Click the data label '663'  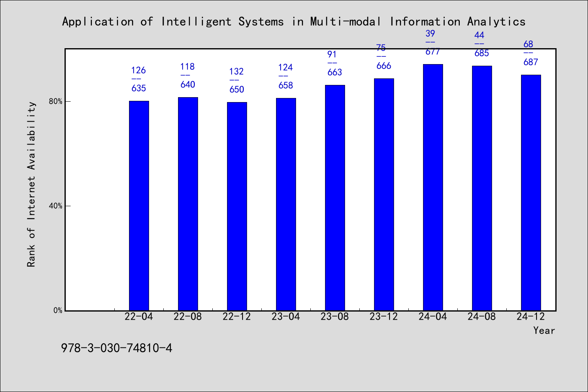click(335, 72)
